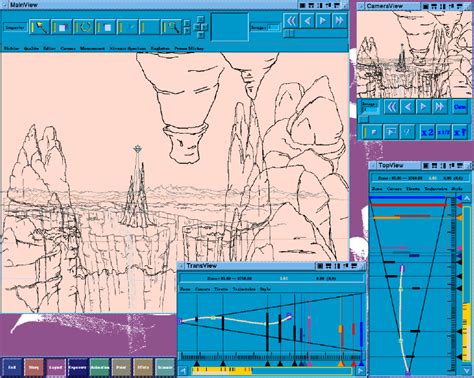Step back one frame in MainView
This screenshot has height=378, width=474.
point(307,21)
